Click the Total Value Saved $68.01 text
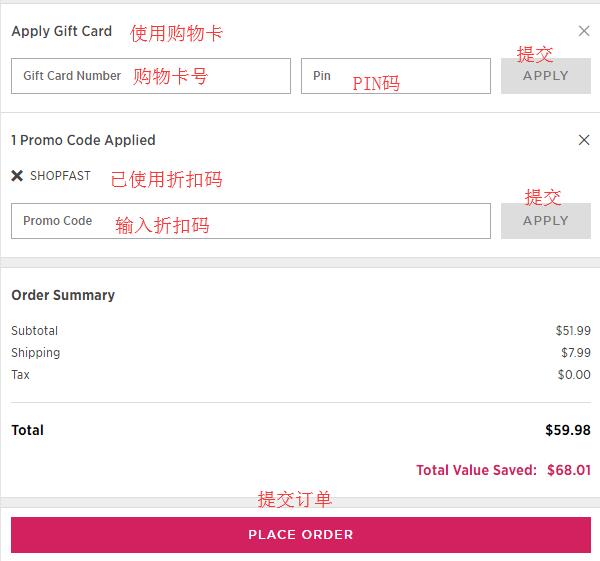The width and height of the screenshot is (600, 561). [x=503, y=470]
